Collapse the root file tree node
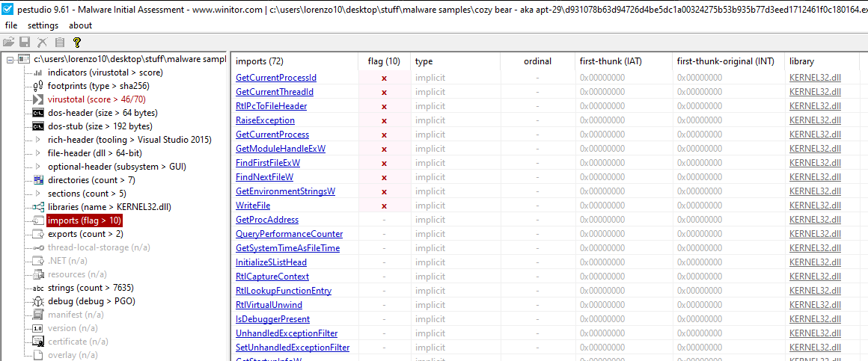Image resolution: width=868 pixels, height=361 pixels. tap(10, 59)
